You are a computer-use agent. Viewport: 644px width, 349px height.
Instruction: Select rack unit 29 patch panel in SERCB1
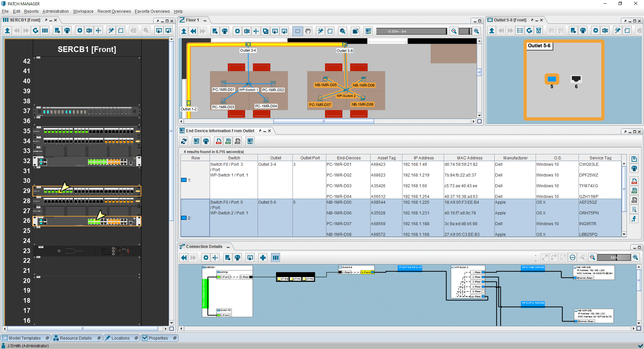point(87,191)
